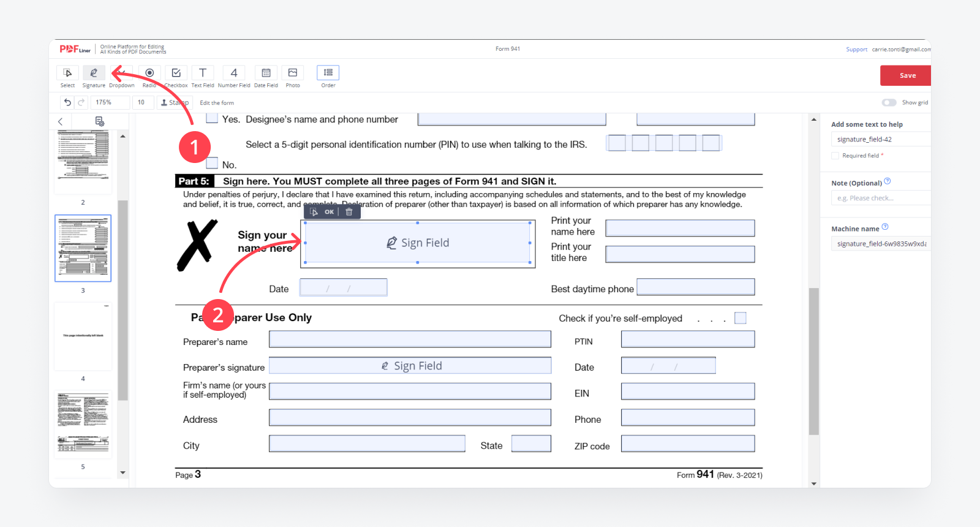Delete the selected field with trash icon
This screenshot has height=527, width=980.
point(349,212)
